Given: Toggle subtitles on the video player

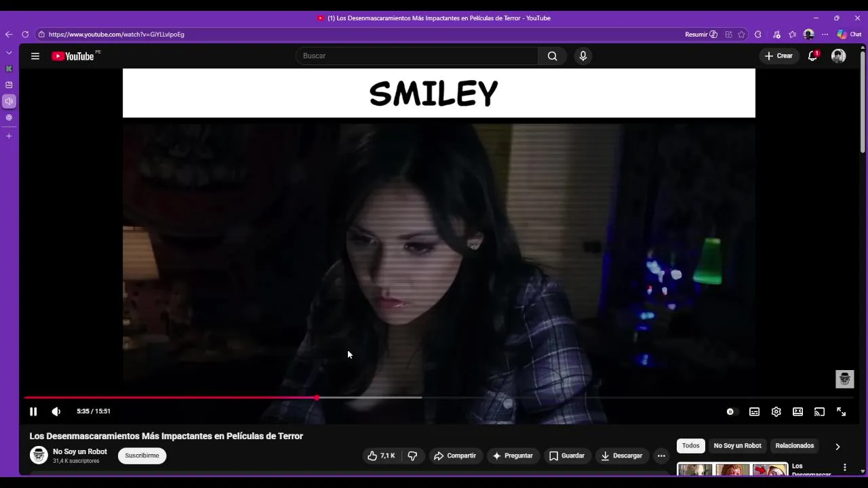Looking at the screenshot, I should [754, 411].
